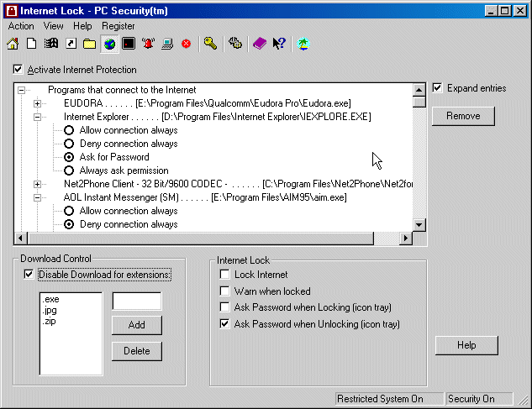532x409 pixels.
Task: Click the extension text input field
Action: (137, 301)
